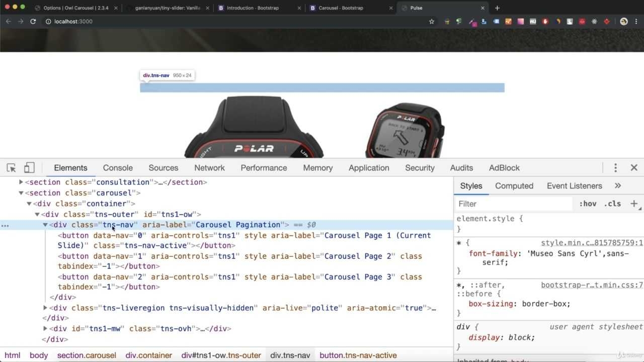644x362 pixels.
Task: Switch to Owl Carousel Options browser tab
Action: coord(75,8)
